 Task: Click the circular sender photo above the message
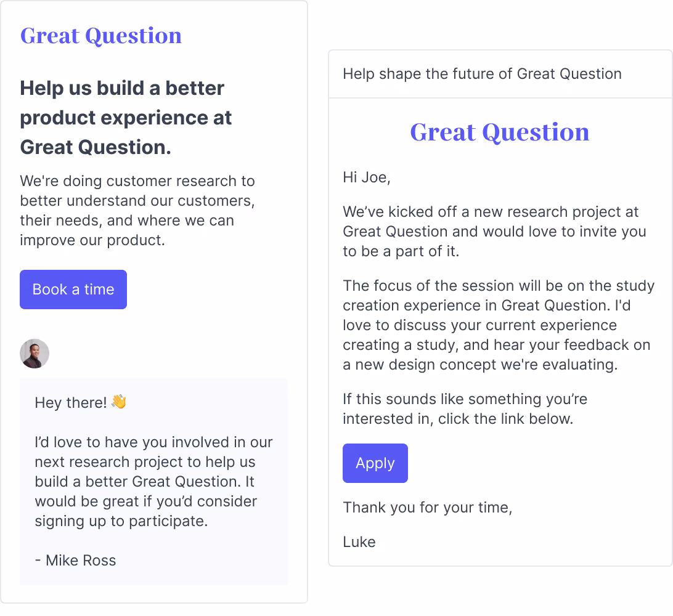coord(35,354)
